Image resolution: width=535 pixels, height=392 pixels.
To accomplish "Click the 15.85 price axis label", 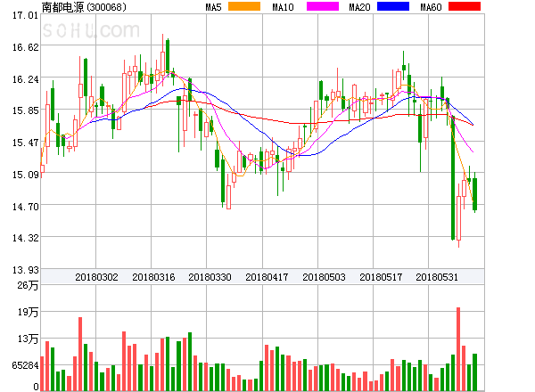I will [x=25, y=110].
